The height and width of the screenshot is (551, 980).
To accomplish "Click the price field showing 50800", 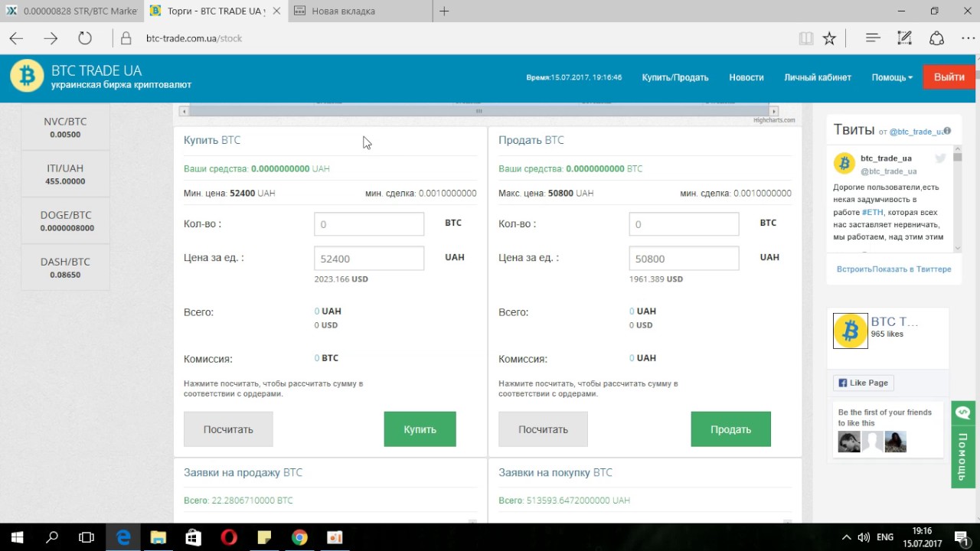I will pyautogui.click(x=684, y=258).
